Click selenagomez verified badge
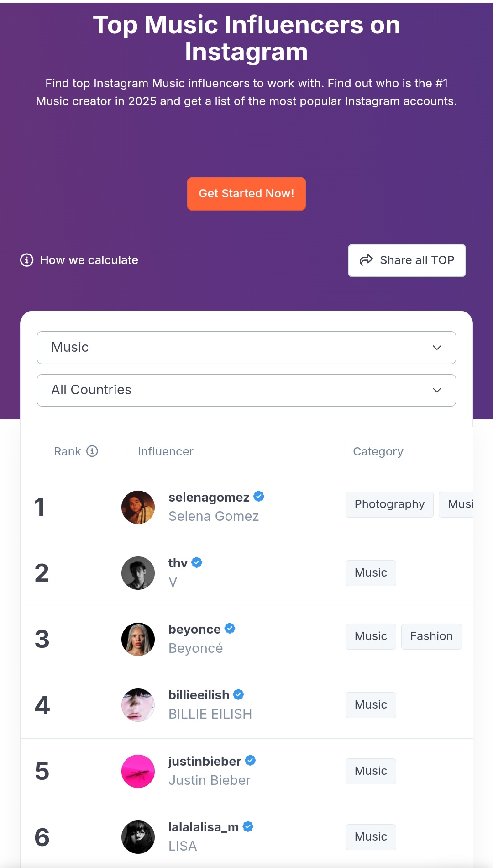This screenshot has width=493, height=868. click(x=259, y=497)
